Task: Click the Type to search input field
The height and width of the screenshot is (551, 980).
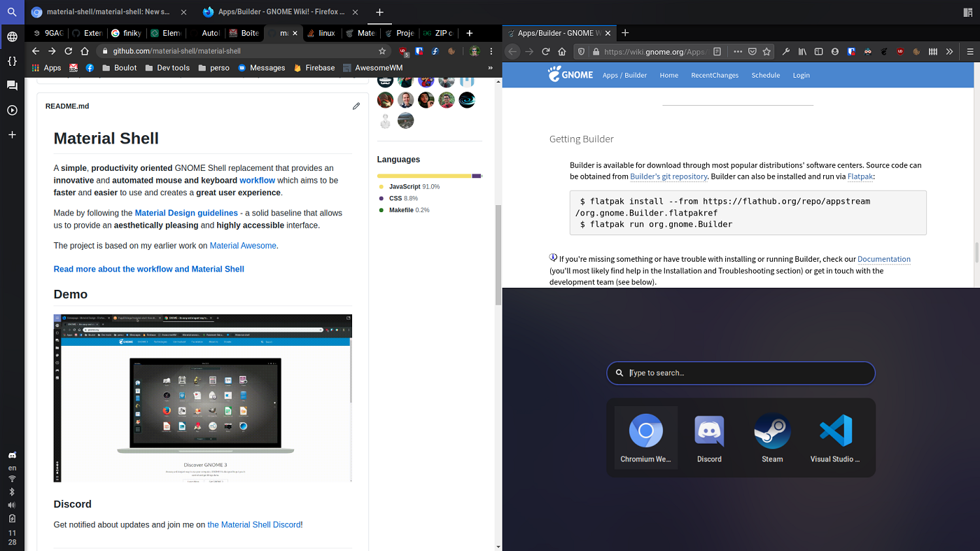Action: 741,372
